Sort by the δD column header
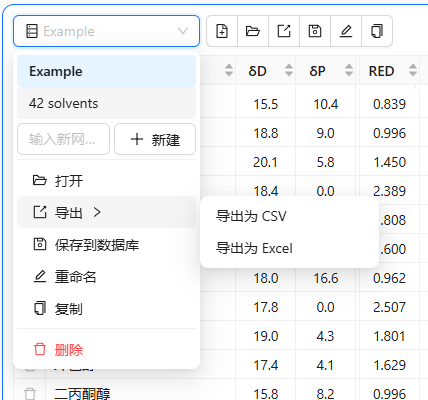This screenshot has height=400, width=428. (x=266, y=71)
